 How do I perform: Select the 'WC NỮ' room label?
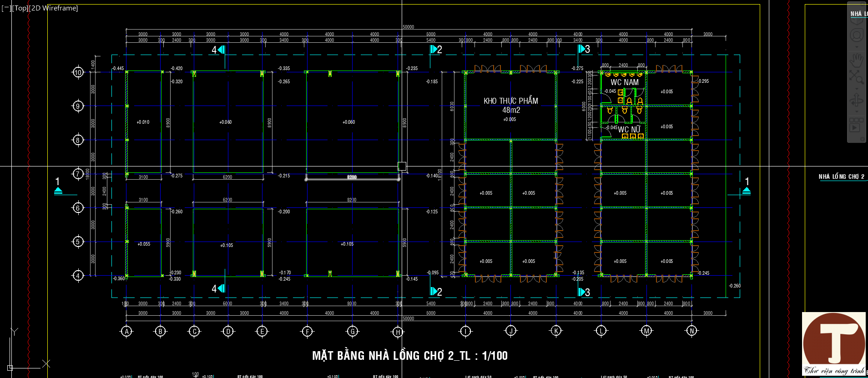[x=629, y=130]
